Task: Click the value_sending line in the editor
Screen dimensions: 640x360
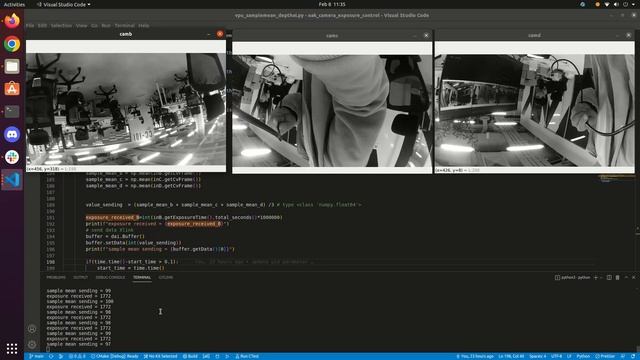Action: coord(223,204)
